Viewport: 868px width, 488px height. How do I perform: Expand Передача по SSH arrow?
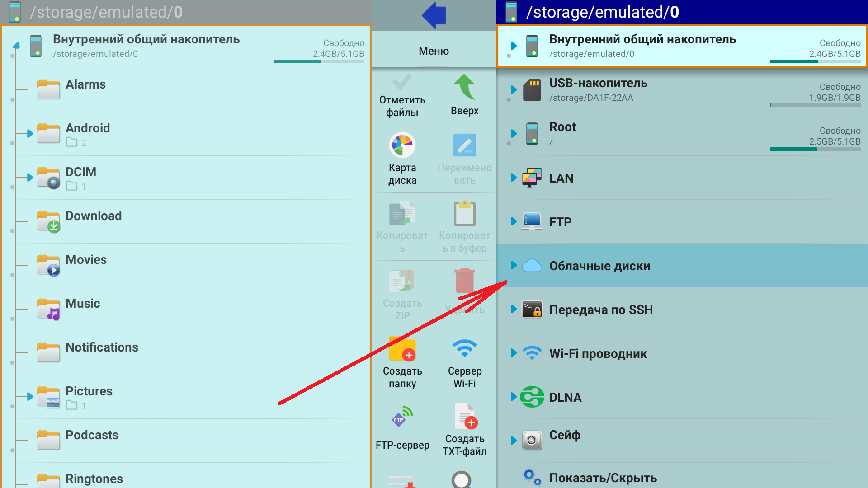pyautogui.click(x=514, y=309)
